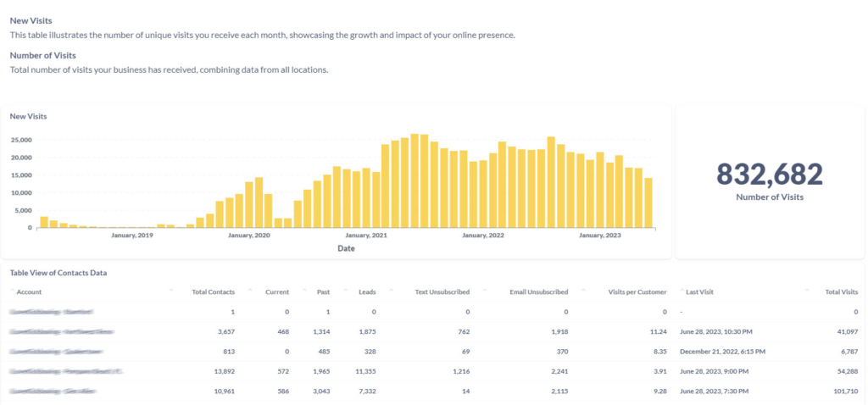Click the 101,710 total visits cell
The width and height of the screenshot is (868, 405).
click(x=842, y=391)
